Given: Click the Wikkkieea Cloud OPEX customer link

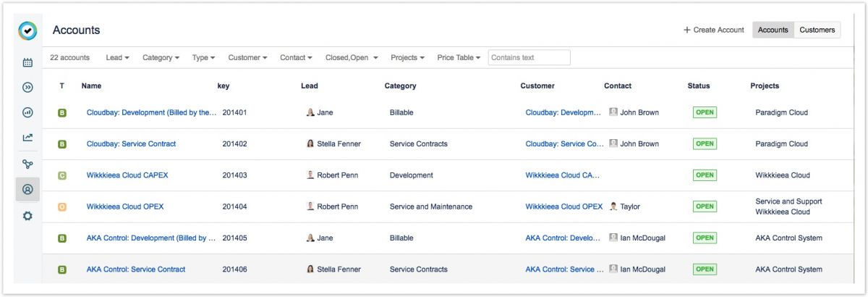Looking at the screenshot, I should pos(563,206).
